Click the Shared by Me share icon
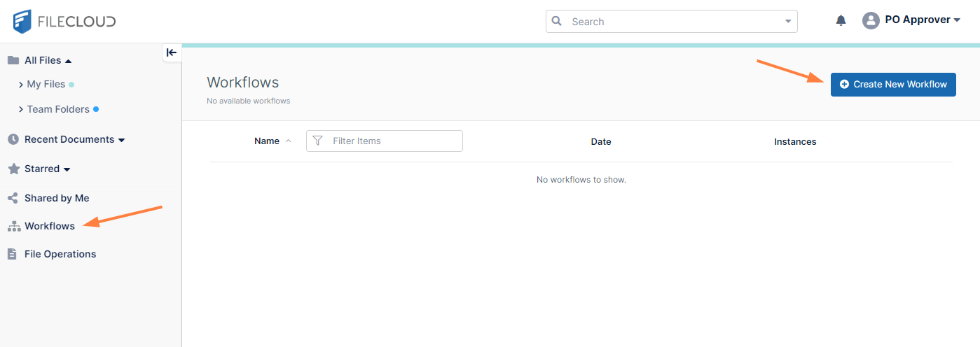980x347 pixels. tap(13, 198)
